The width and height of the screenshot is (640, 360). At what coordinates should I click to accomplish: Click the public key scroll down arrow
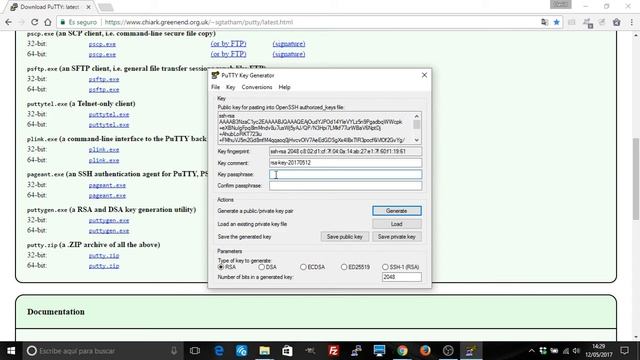click(x=416, y=140)
